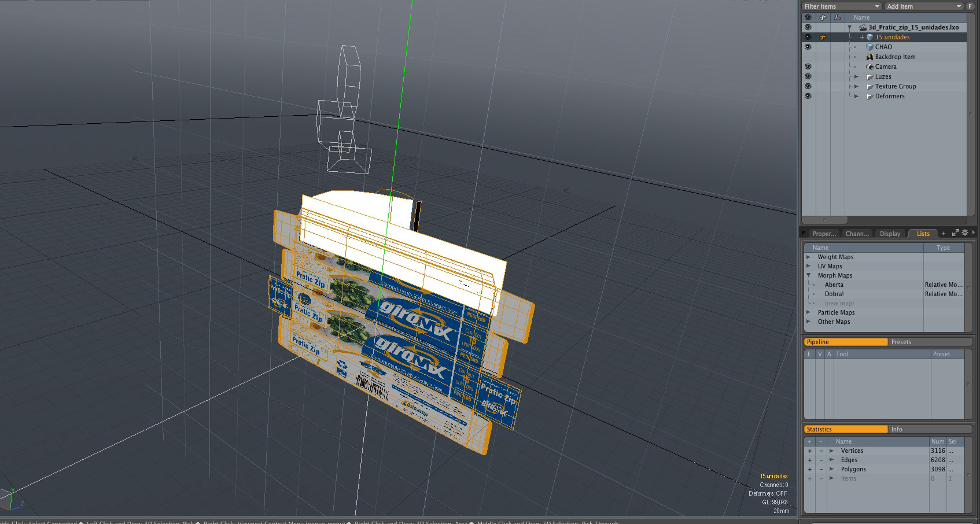Click the F button beside Add Item
The width and height of the screenshot is (980, 524).
point(970,6)
